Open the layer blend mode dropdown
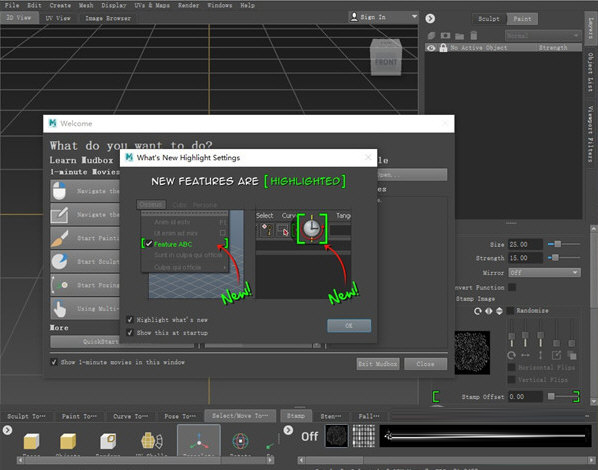Viewport: 598px width, 470px height. coord(543,35)
